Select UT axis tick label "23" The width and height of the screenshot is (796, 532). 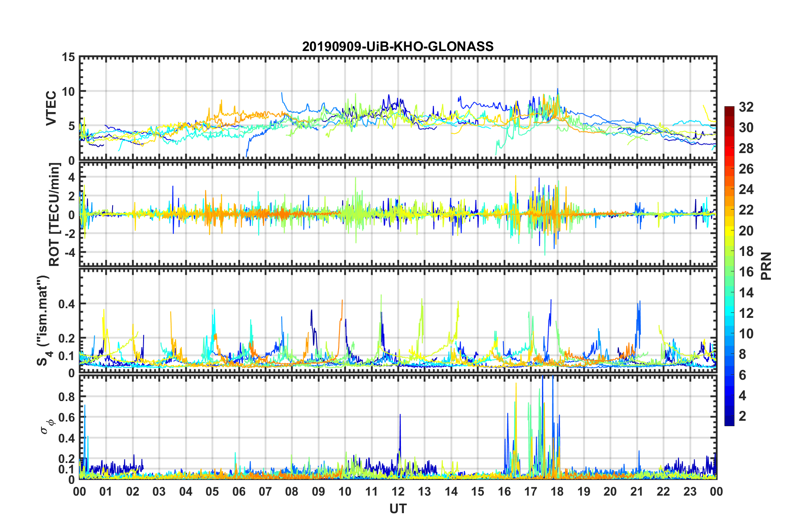coord(690,491)
